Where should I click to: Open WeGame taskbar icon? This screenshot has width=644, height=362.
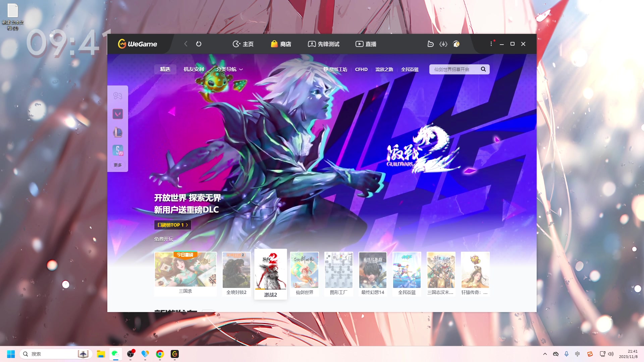point(174,354)
